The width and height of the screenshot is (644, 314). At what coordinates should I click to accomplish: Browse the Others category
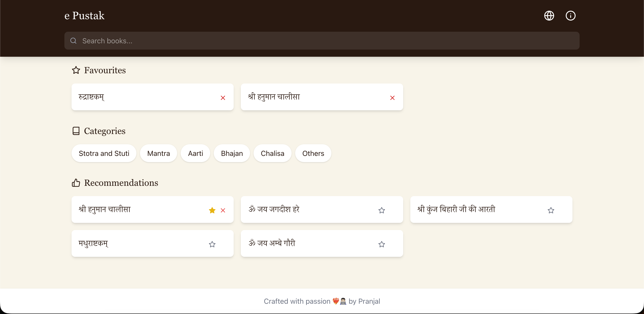pos(313,153)
